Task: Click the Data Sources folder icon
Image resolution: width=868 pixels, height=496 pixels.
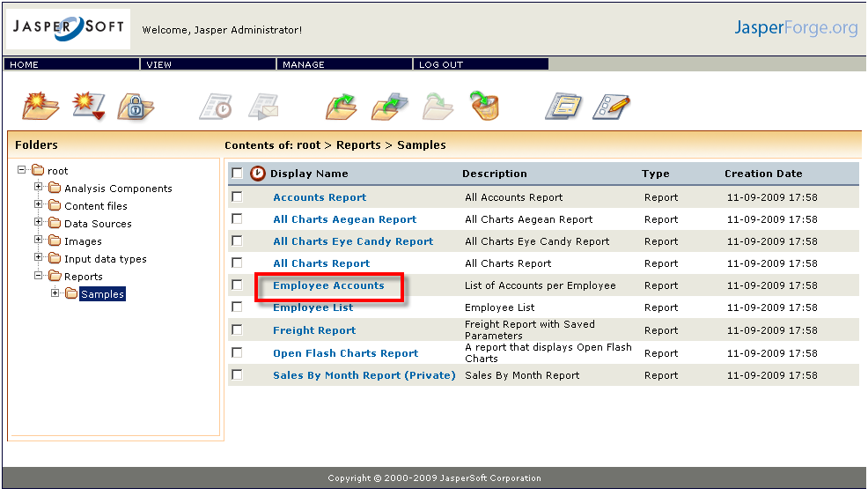Action: pos(55,224)
